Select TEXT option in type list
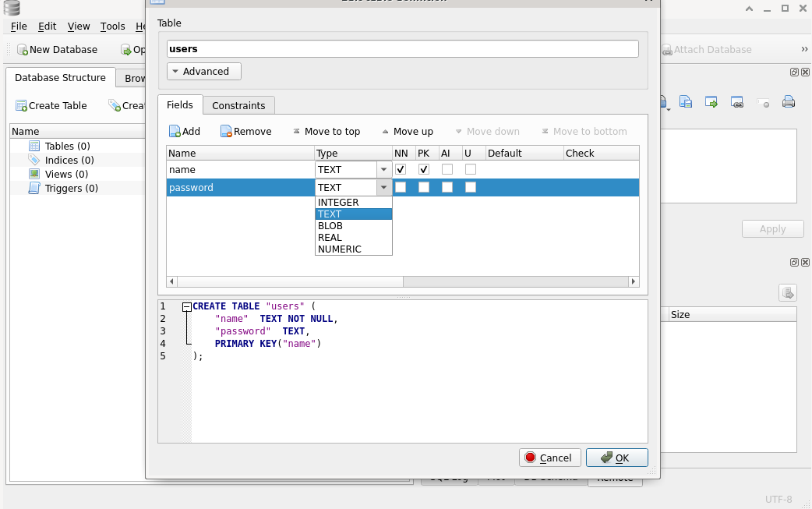Screen dimensions: 812x509 point(354,214)
